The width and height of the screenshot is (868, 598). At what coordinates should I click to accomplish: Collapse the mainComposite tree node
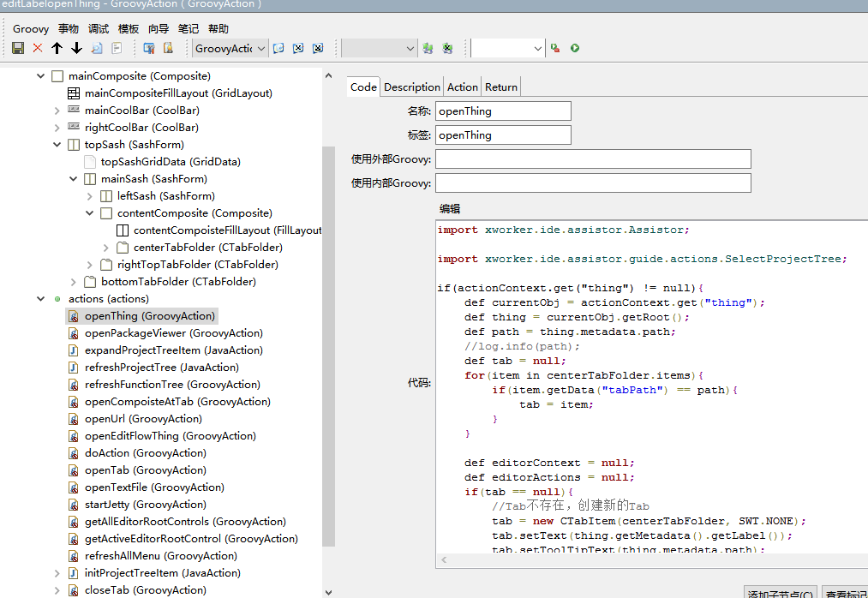pos(40,76)
